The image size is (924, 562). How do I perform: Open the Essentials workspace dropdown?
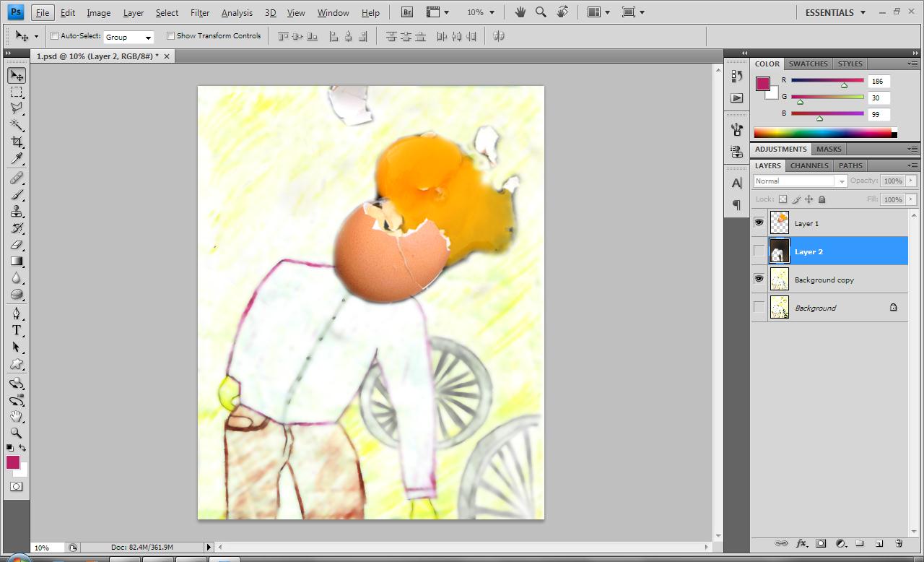click(836, 12)
